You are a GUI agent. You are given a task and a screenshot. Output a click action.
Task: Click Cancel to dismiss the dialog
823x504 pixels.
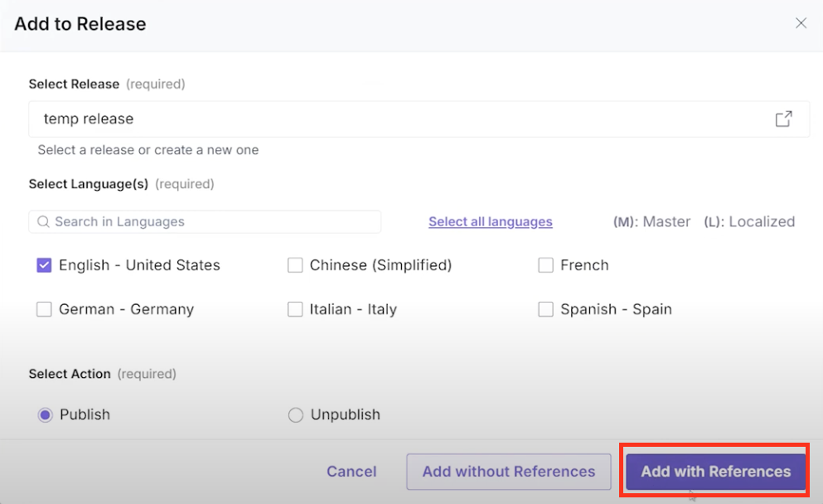[351, 471]
